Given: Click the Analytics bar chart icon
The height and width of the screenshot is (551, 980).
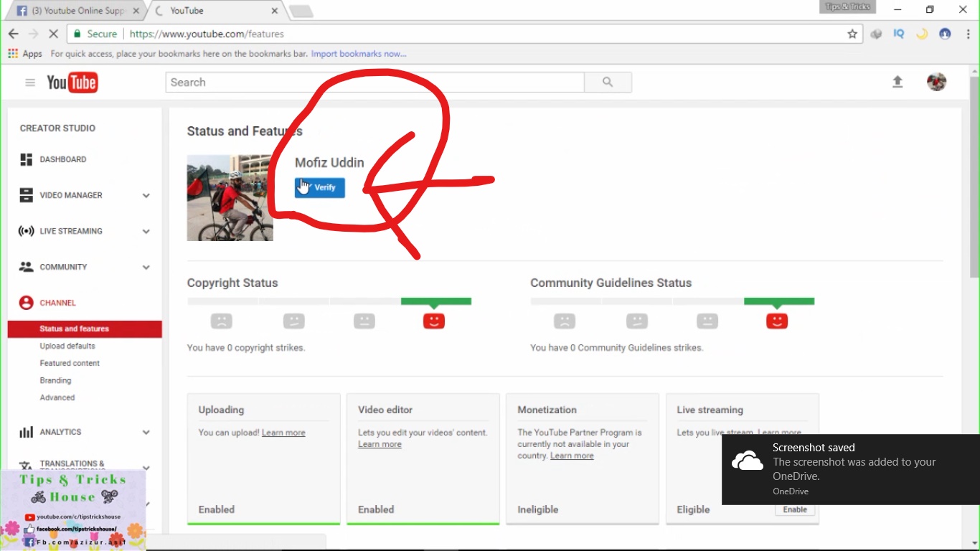Looking at the screenshot, I should pyautogui.click(x=26, y=432).
